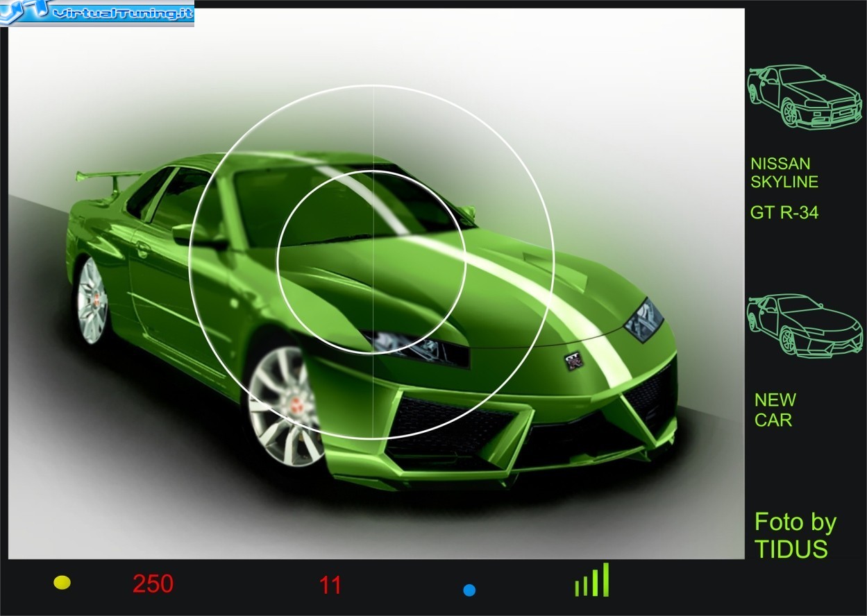Click the yellow dot indicator
The image size is (867, 616).
tap(62, 583)
